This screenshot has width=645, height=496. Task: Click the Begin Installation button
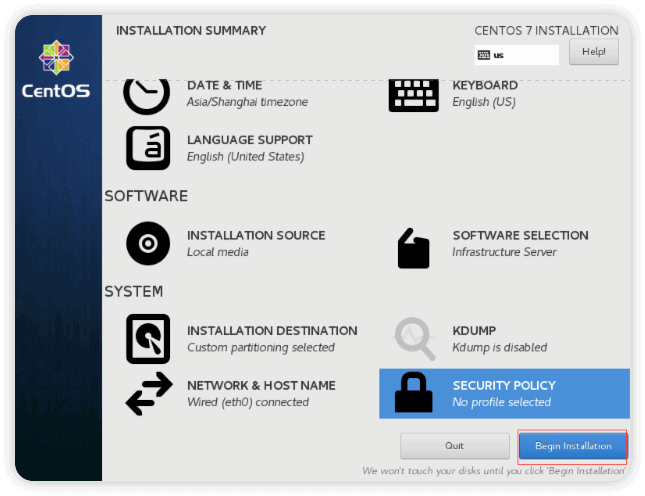click(x=573, y=446)
